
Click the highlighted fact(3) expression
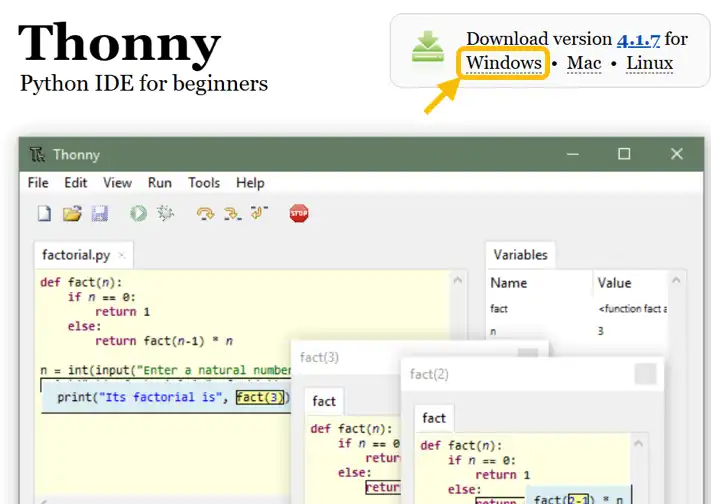tap(260, 397)
